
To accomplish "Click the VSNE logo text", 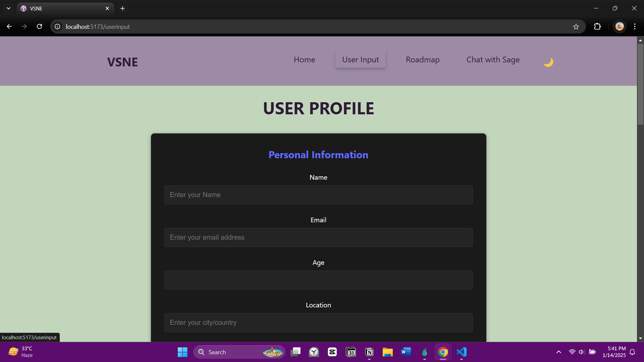I will [x=122, y=62].
